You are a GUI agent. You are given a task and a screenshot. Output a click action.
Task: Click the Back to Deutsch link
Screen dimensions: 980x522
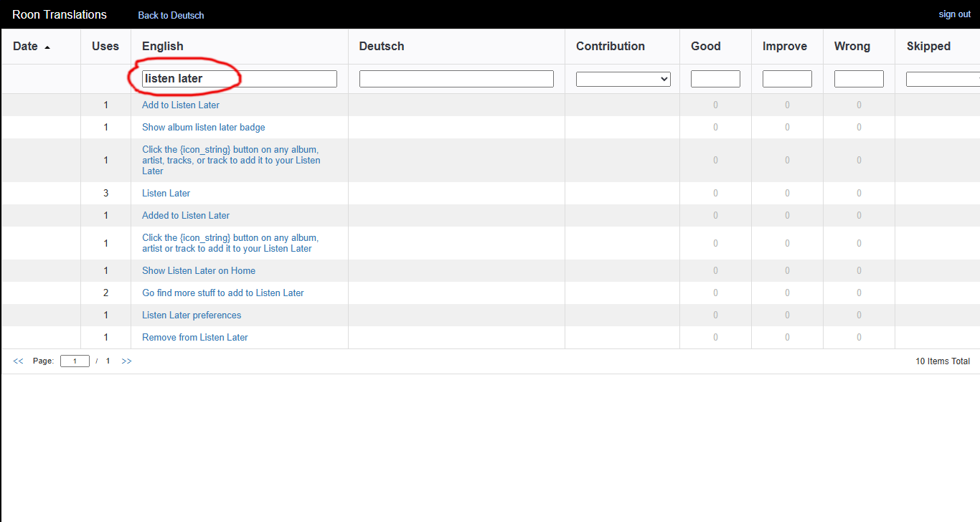pyautogui.click(x=171, y=15)
